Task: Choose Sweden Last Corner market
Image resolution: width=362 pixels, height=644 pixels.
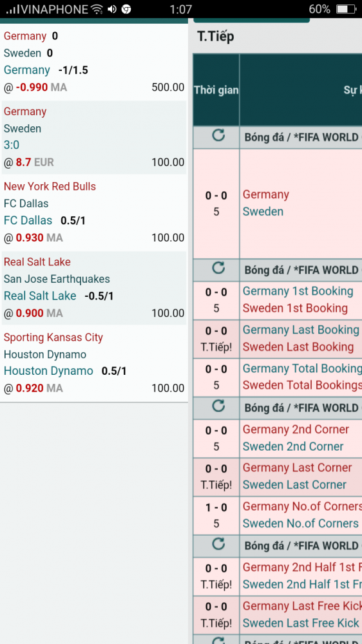Action: click(x=294, y=485)
